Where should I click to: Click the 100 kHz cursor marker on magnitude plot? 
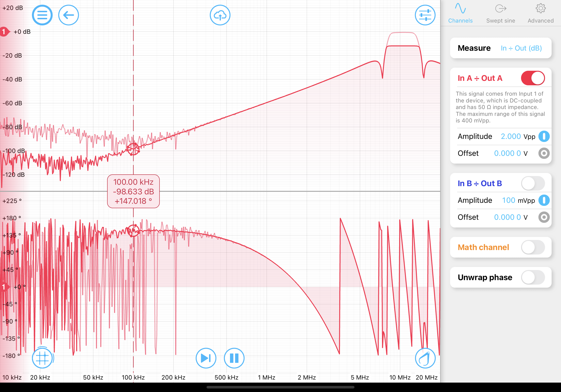[x=133, y=149]
